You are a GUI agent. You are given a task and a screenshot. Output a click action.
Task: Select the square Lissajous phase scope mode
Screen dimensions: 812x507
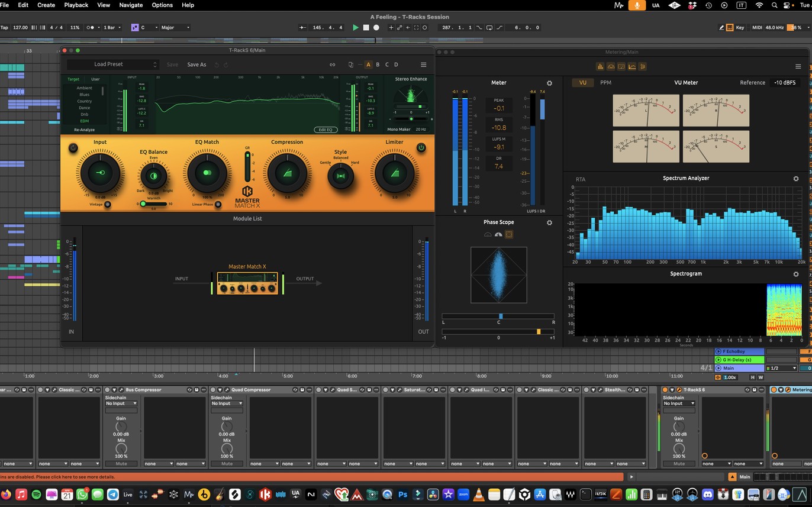click(x=508, y=235)
